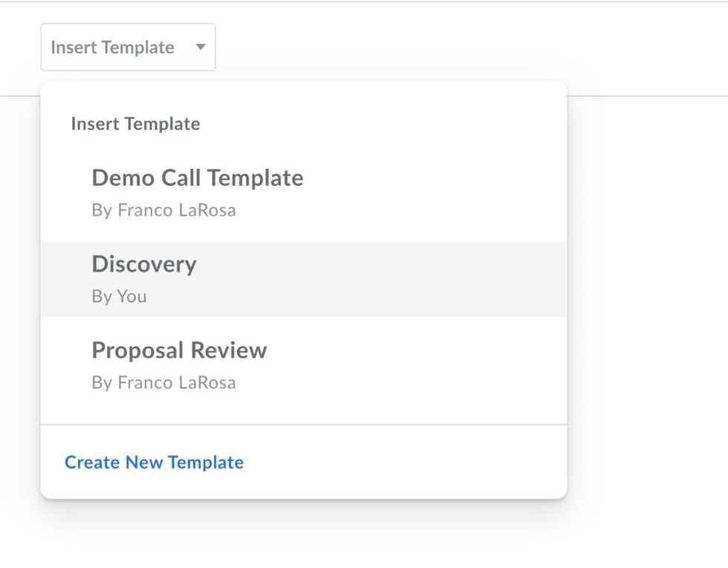Click the footer area beside Create New Template

click(404, 462)
